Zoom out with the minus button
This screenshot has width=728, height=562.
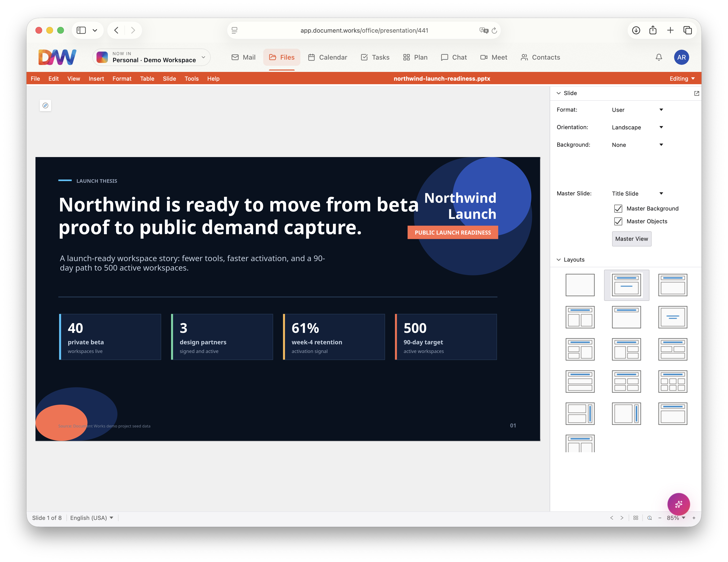pos(660,518)
